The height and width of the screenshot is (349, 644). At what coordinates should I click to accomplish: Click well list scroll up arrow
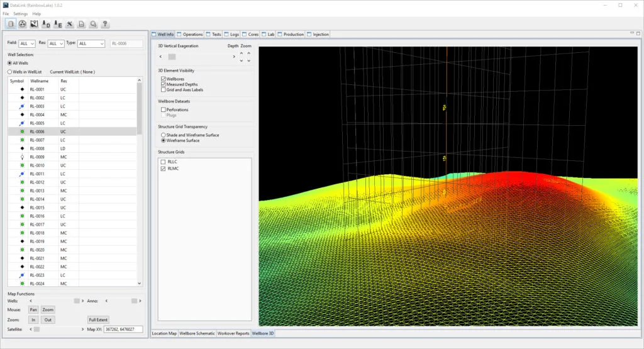[139, 80]
